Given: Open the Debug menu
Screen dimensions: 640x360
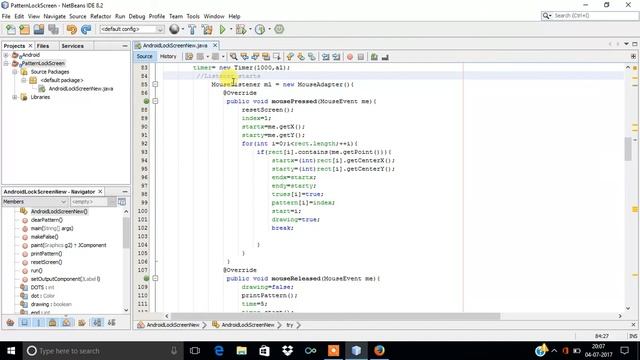Looking at the screenshot, I should point(137,16).
